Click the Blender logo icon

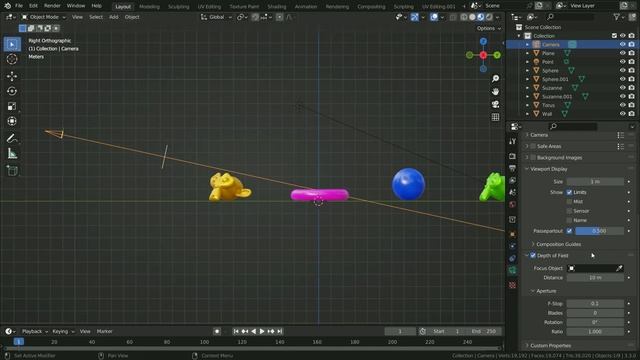[7, 6]
